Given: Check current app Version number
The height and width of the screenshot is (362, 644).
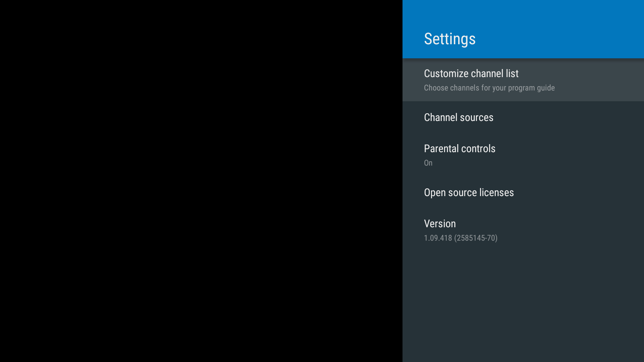Looking at the screenshot, I should pyautogui.click(x=461, y=238).
